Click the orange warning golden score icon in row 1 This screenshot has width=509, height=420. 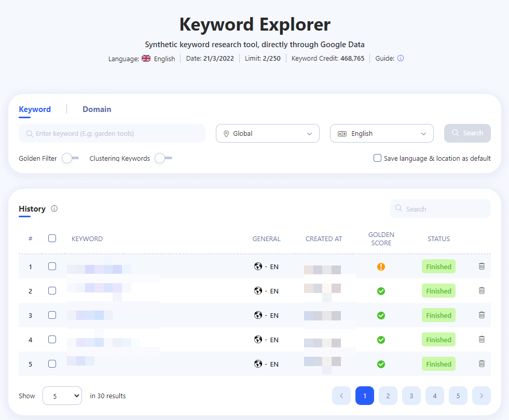tap(381, 267)
